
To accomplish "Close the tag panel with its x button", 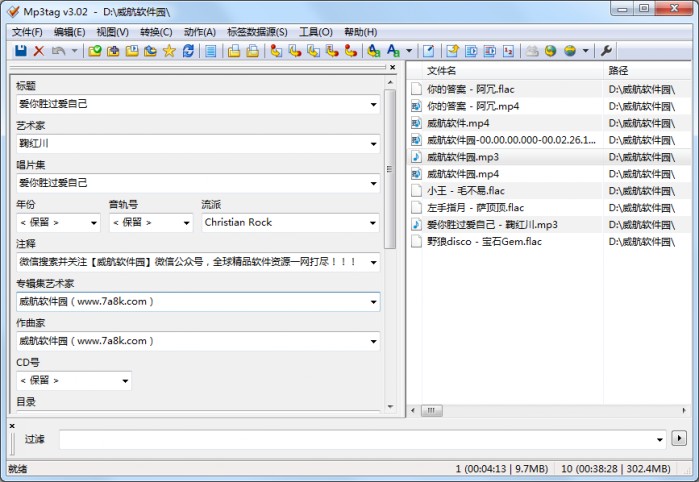I will coord(392,67).
